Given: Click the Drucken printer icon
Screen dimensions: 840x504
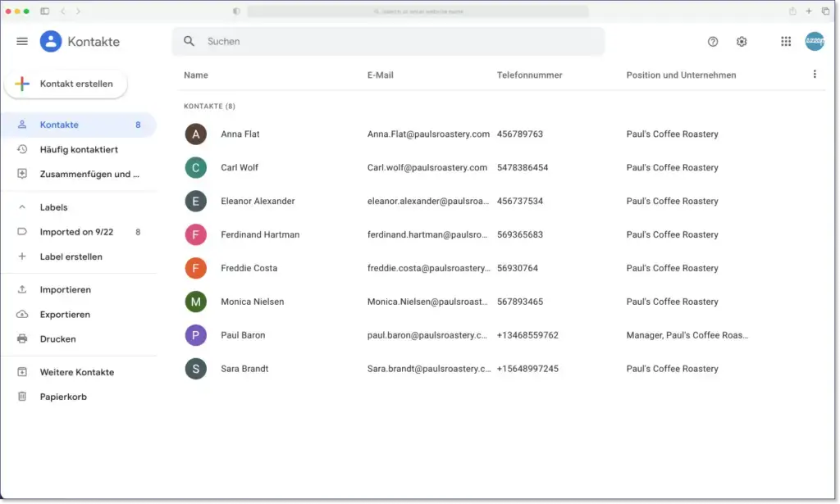Looking at the screenshot, I should tap(22, 338).
